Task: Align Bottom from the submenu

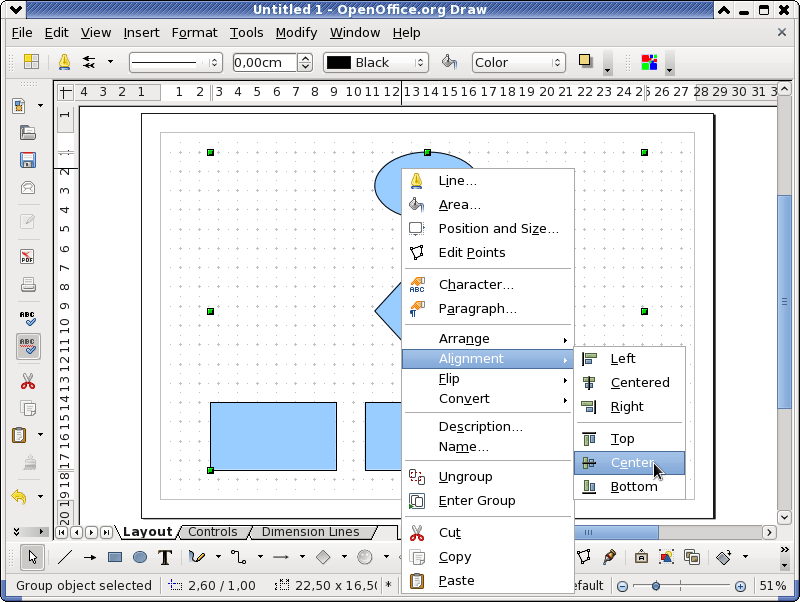Action: [x=630, y=487]
